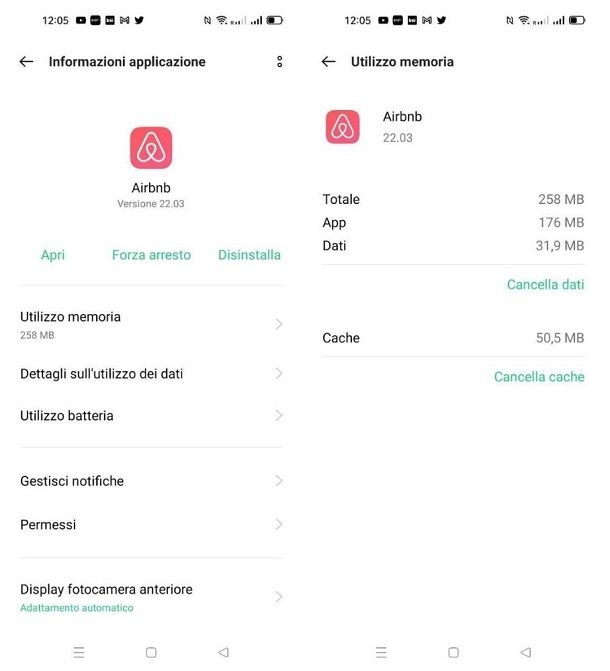Tap the left screen's home navigation icon
610x671 pixels.
pyautogui.click(x=151, y=652)
